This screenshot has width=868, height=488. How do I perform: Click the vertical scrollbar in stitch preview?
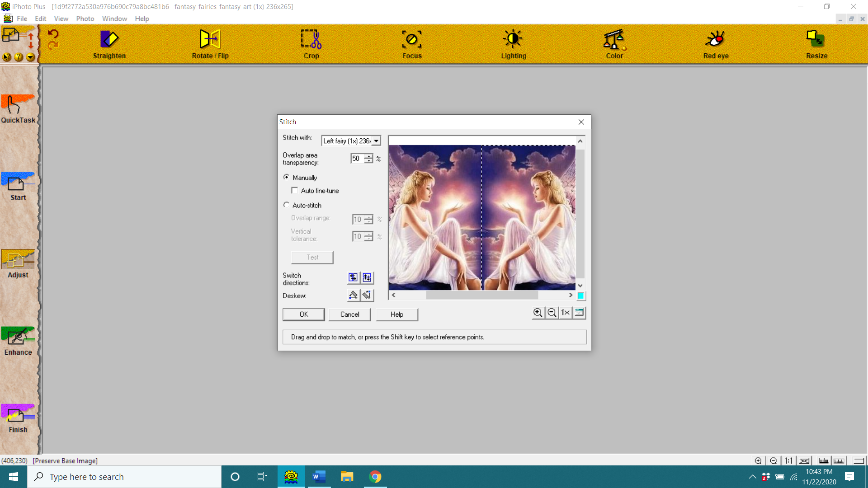[580, 213]
